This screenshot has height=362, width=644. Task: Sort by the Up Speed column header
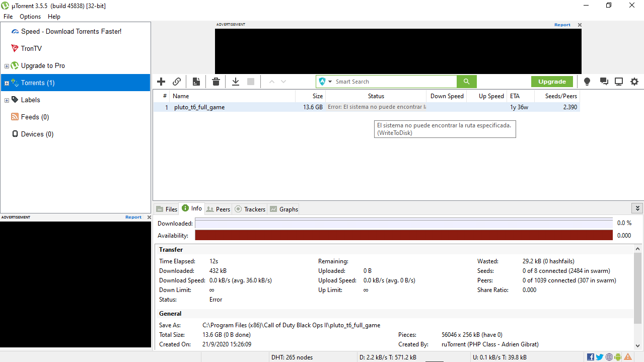coord(486,96)
